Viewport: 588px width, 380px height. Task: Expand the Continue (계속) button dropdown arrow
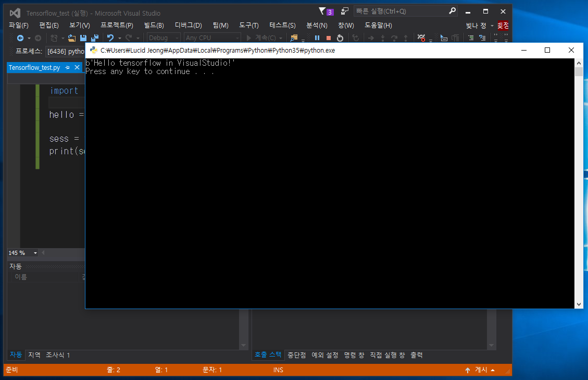tap(281, 38)
